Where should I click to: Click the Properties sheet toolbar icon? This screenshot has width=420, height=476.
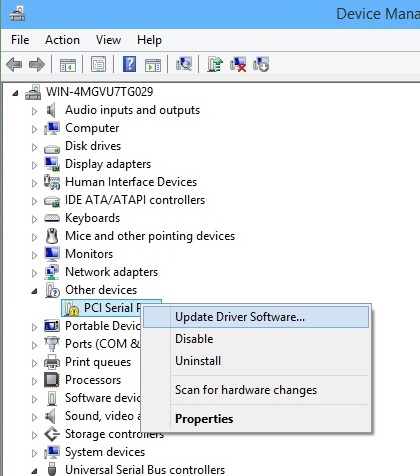click(99, 64)
